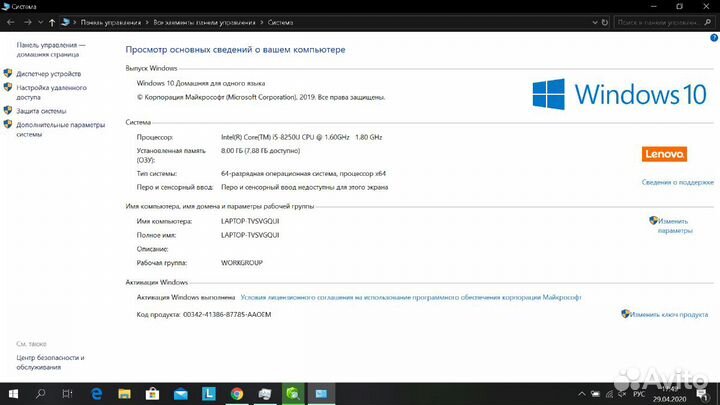Expand chevron before 'Панель управления' breadcrumb
Image resolution: width=720 pixels, height=405 pixels.
click(x=75, y=22)
